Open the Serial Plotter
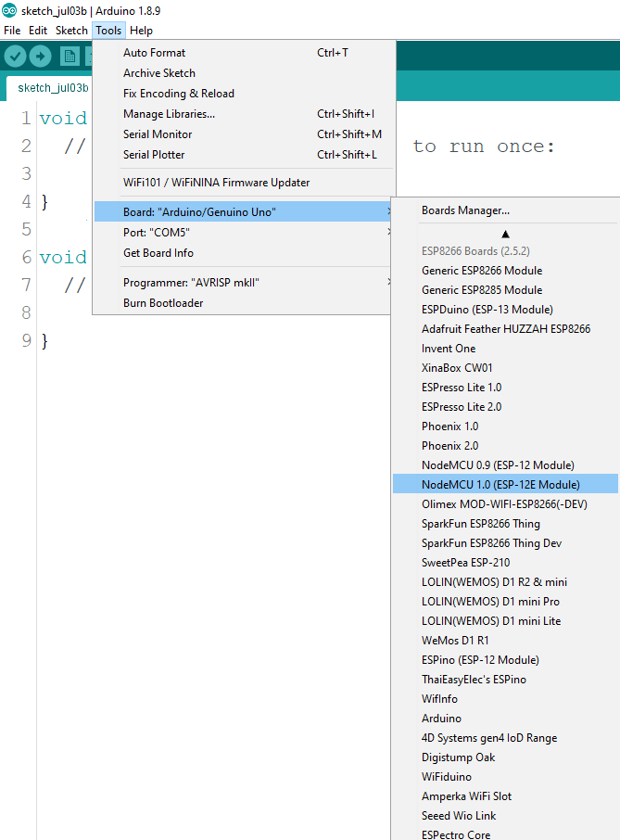 244,154
